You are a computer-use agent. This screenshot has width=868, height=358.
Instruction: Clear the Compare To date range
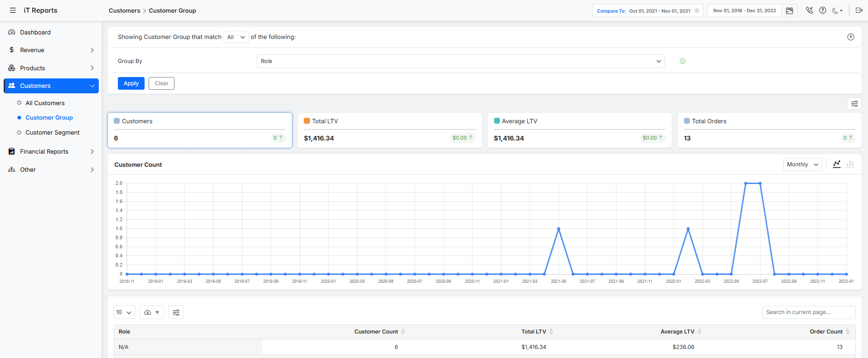click(697, 11)
